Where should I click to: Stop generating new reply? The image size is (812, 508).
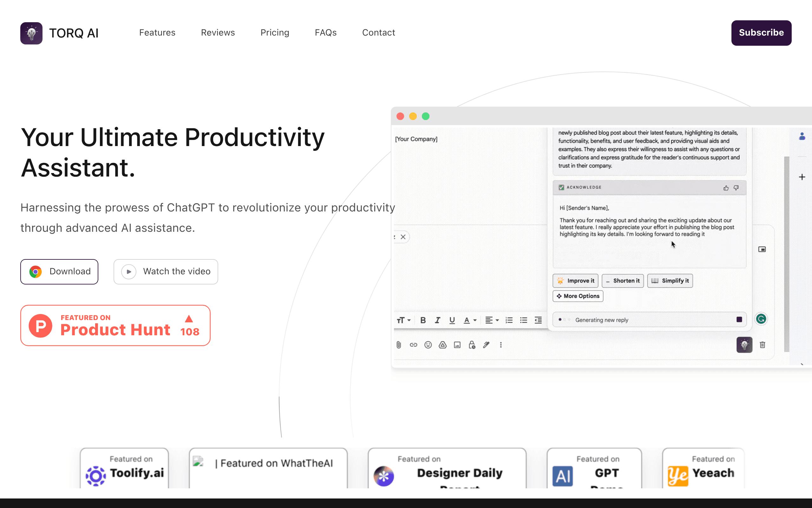pos(739,319)
